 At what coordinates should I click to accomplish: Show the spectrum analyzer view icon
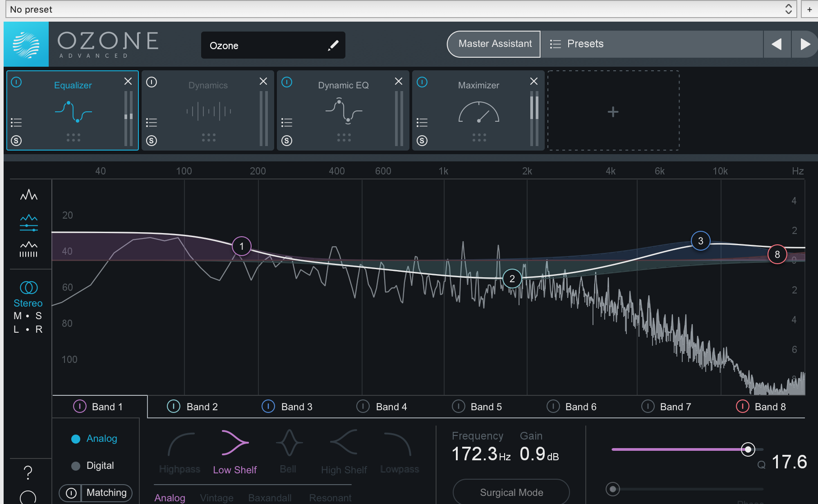(28, 195)
